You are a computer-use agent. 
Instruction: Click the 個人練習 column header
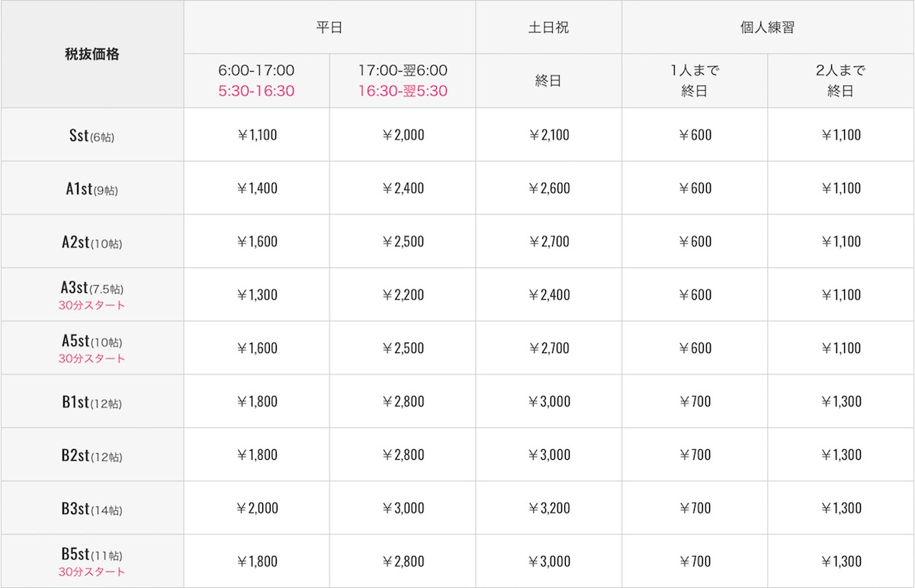pos(768,27)
